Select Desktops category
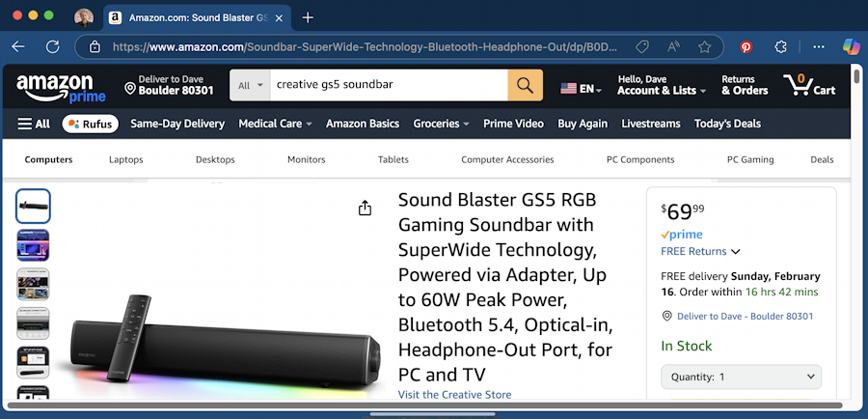Screen dimensions: 868x419 [215, 159]
